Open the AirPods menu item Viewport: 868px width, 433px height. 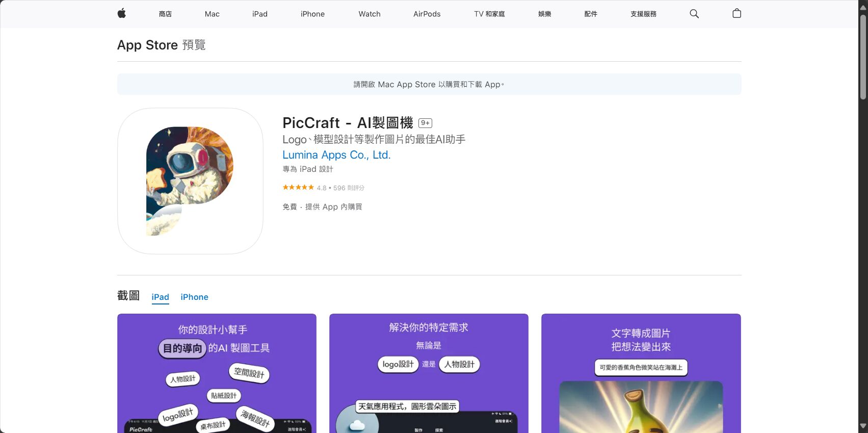coord(427,14)
